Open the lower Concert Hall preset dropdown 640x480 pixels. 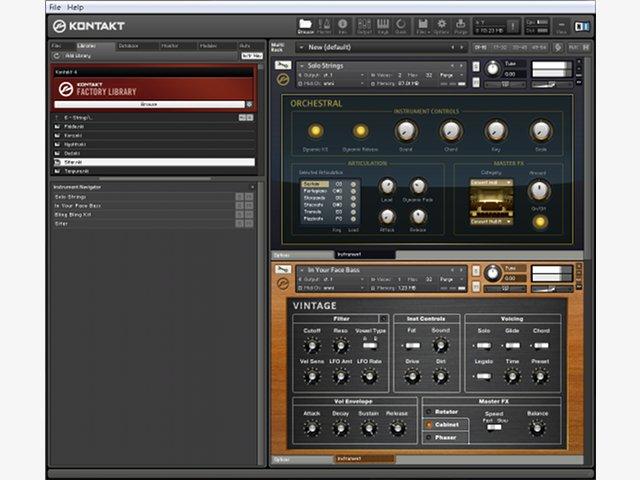(x=491, y=222)
